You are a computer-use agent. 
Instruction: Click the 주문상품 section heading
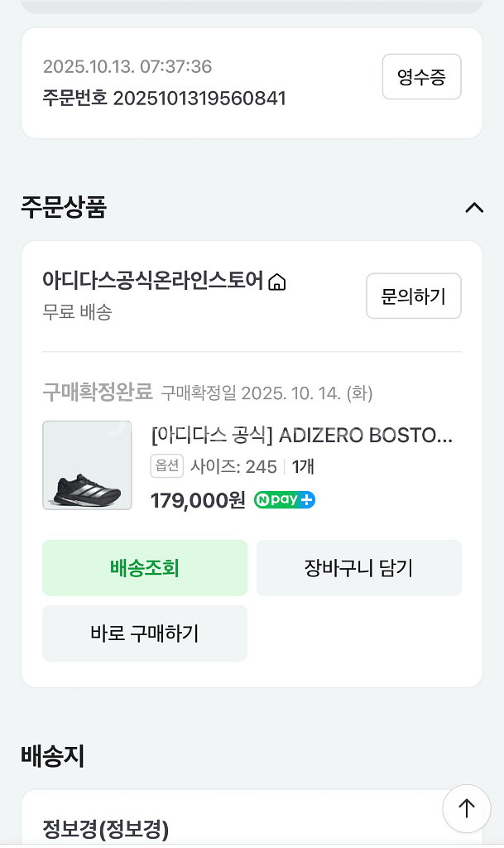click(x=64, y=207)
